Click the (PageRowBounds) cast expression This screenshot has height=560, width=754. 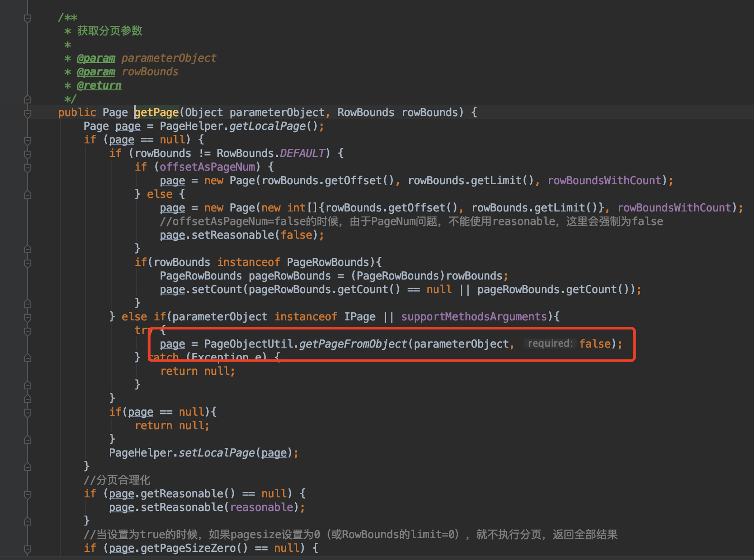point(398,275)
